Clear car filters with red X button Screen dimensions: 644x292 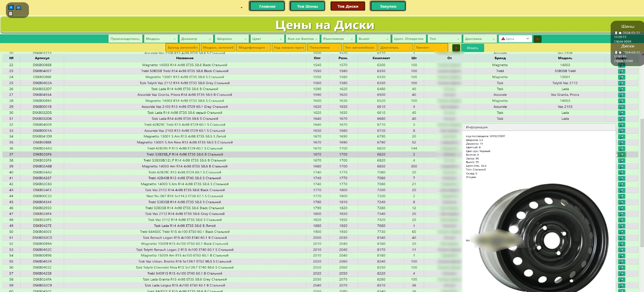(x=456, y=48)
